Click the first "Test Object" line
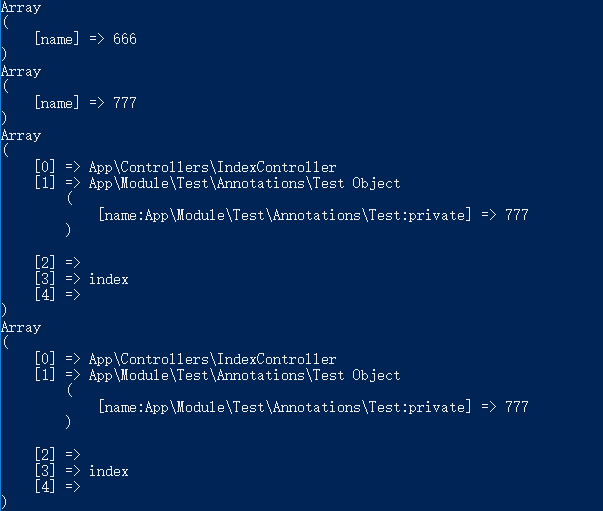The height and width of the screenshot is (511, 603). pyautogui.click(x=244, y=183)
